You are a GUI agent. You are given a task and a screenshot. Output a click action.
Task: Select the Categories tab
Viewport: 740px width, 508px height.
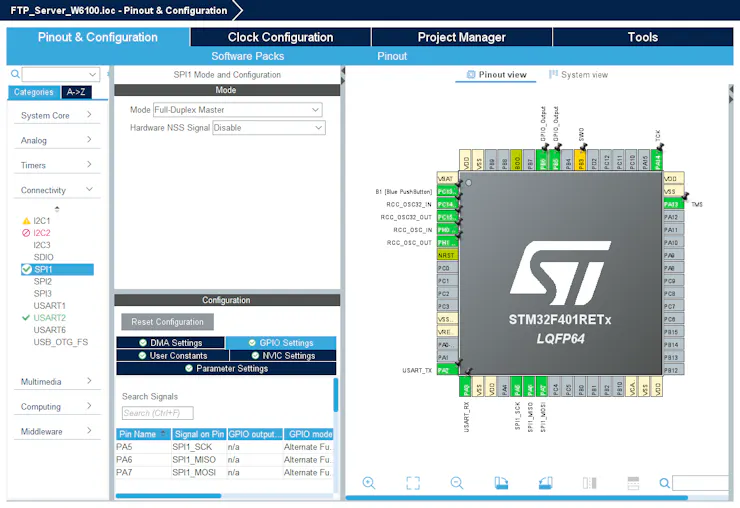(34, 92)
